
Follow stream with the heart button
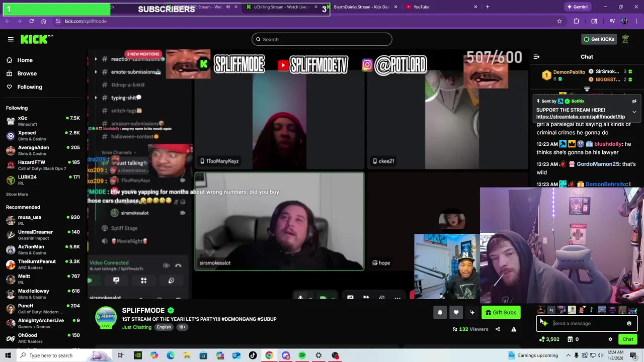coord(456,313)
